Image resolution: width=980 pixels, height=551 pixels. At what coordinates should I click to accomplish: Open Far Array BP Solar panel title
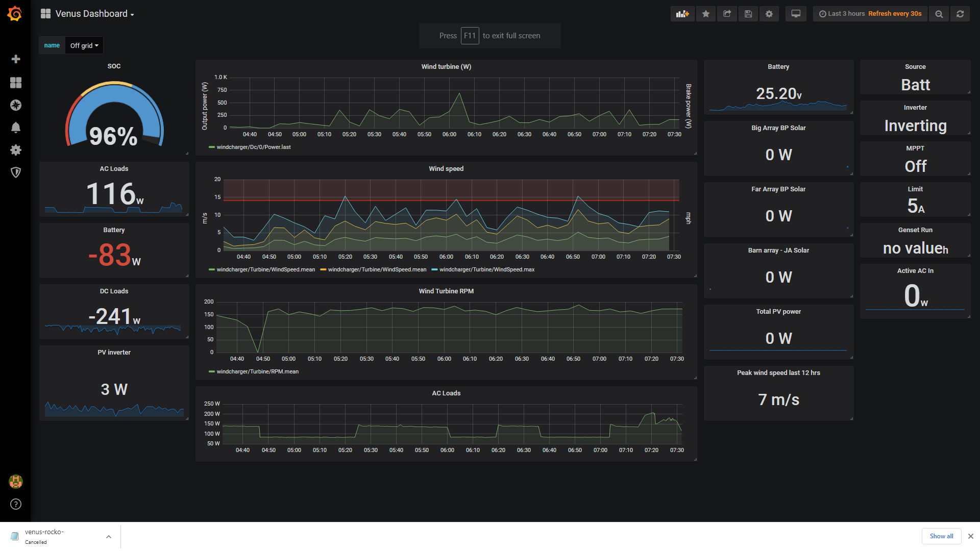[778, 189]
